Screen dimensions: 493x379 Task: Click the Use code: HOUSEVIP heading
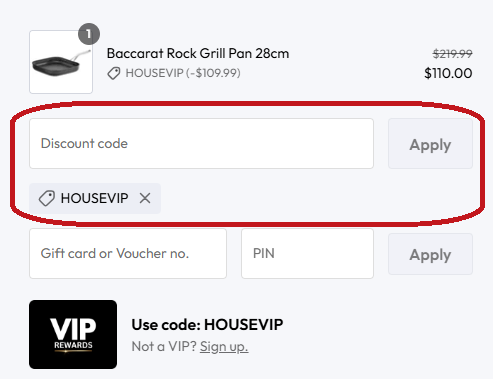click(207, 325)
